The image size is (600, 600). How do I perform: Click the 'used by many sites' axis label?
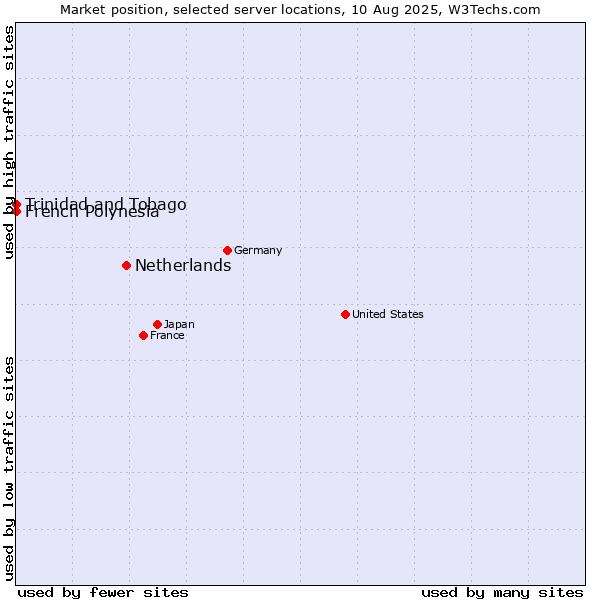(502, 593)
